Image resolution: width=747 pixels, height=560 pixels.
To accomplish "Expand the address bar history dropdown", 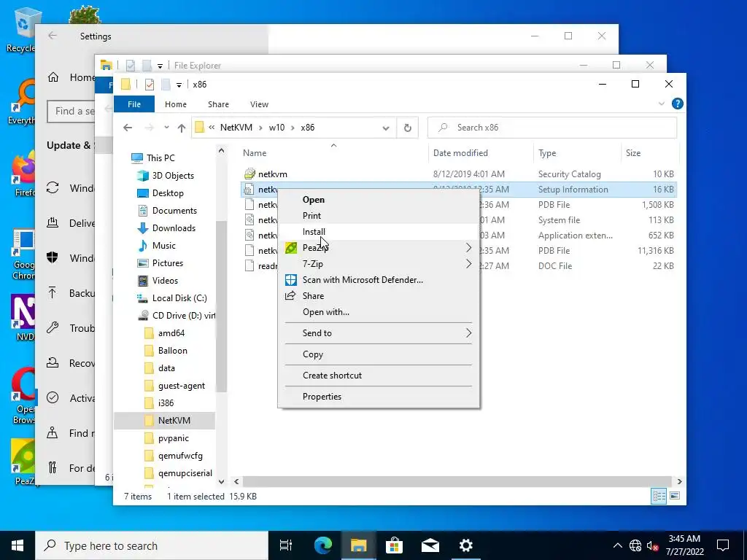I will 386,128.
